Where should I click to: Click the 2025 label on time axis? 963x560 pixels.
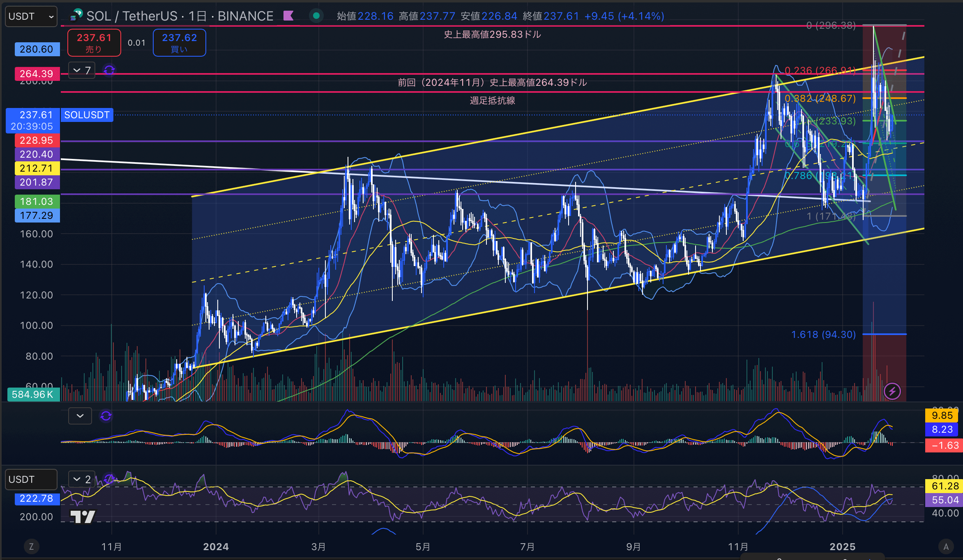coord(842,547)
